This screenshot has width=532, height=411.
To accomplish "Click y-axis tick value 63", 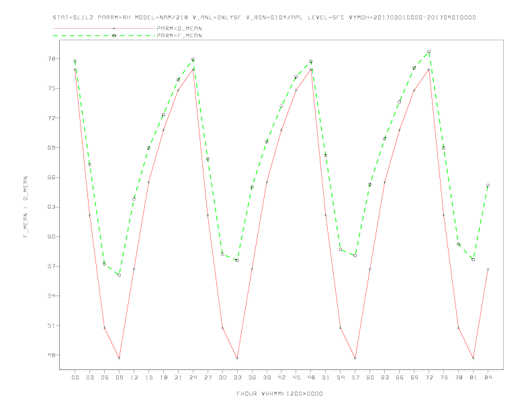I will click(52, 207).
